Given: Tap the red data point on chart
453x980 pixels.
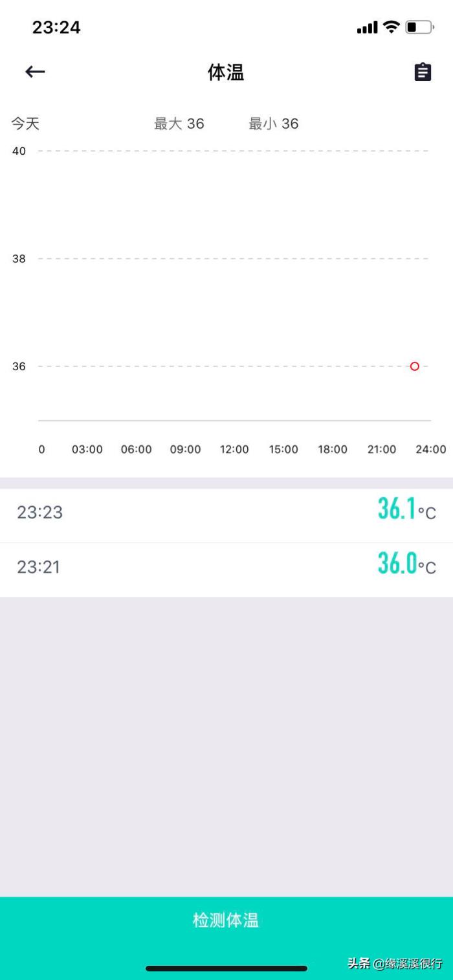Looking at the screenshot, I should 415,366.
